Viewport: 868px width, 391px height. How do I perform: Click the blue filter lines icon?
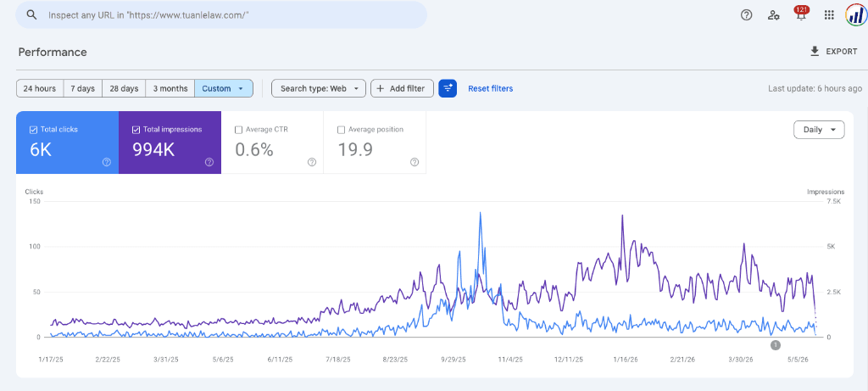point(448,88)
